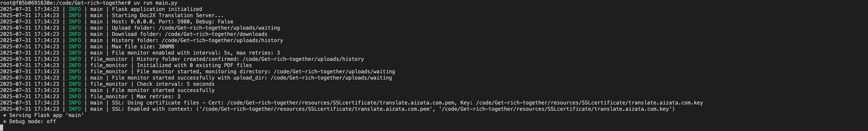Click the 'Max file size: 300MB' message

point(143,47)
